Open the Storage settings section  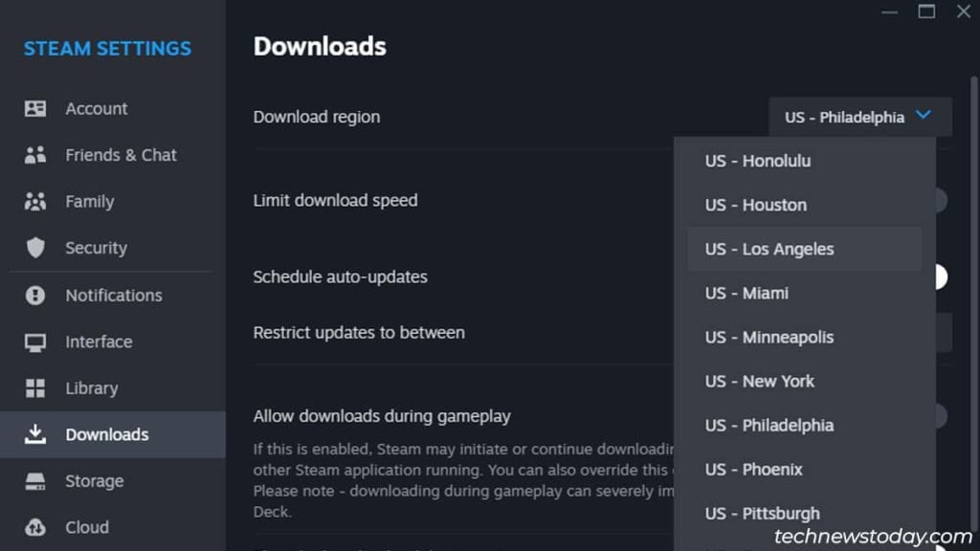[96, 481]
